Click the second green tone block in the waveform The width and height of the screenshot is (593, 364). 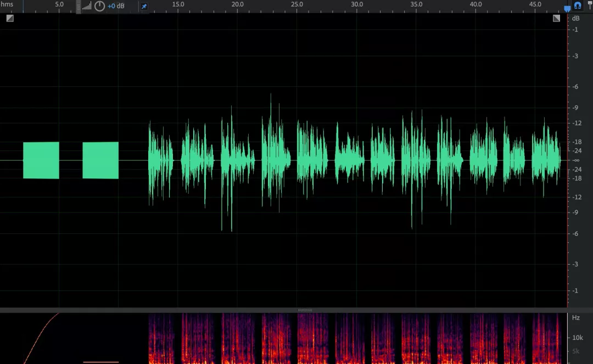pos(100,160)
